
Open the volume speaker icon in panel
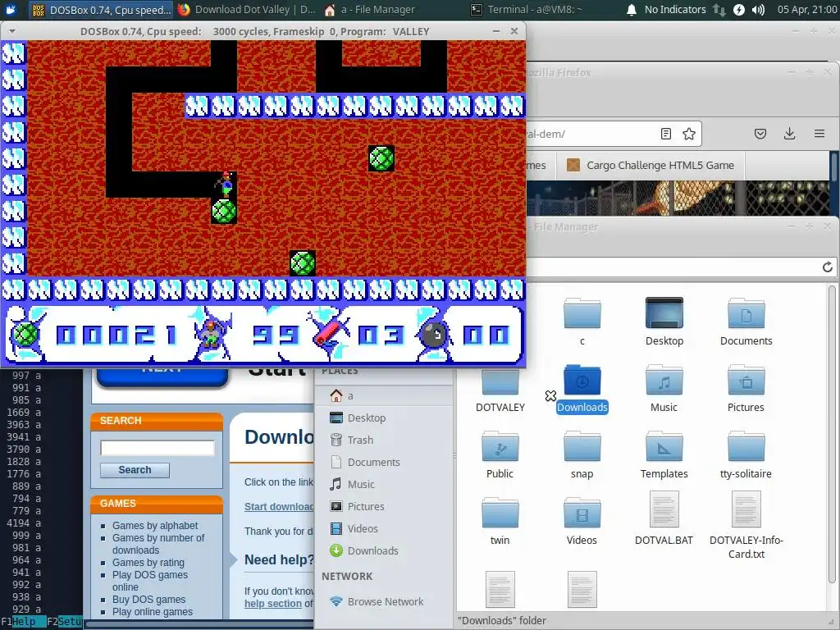click(x=758, y=10)
